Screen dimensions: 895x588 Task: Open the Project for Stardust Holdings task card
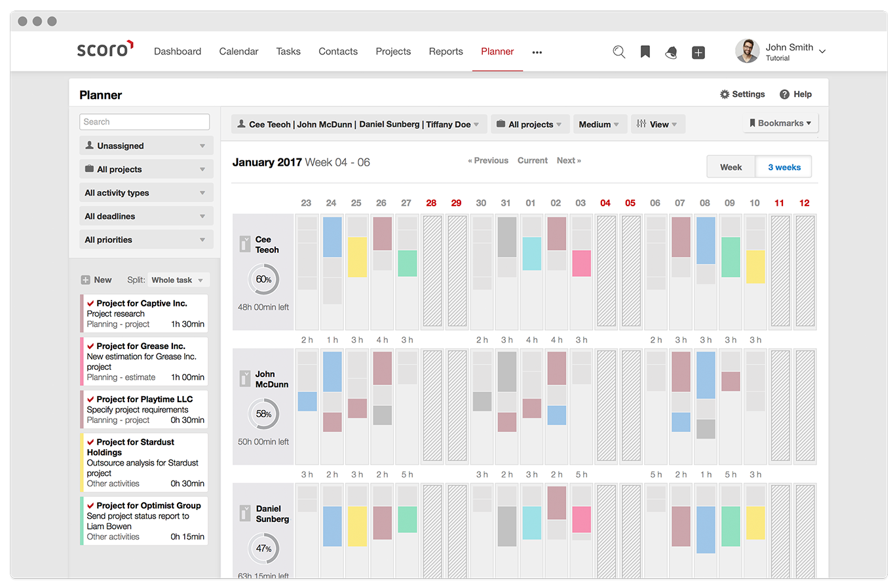pyautogui.click(x=144, y=462)
